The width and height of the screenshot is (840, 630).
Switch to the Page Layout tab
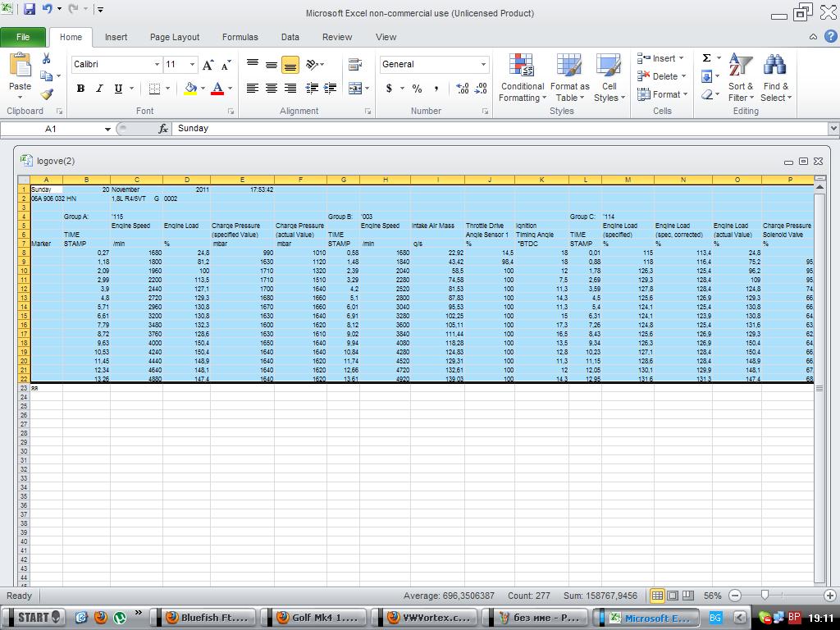pos(174,37)
